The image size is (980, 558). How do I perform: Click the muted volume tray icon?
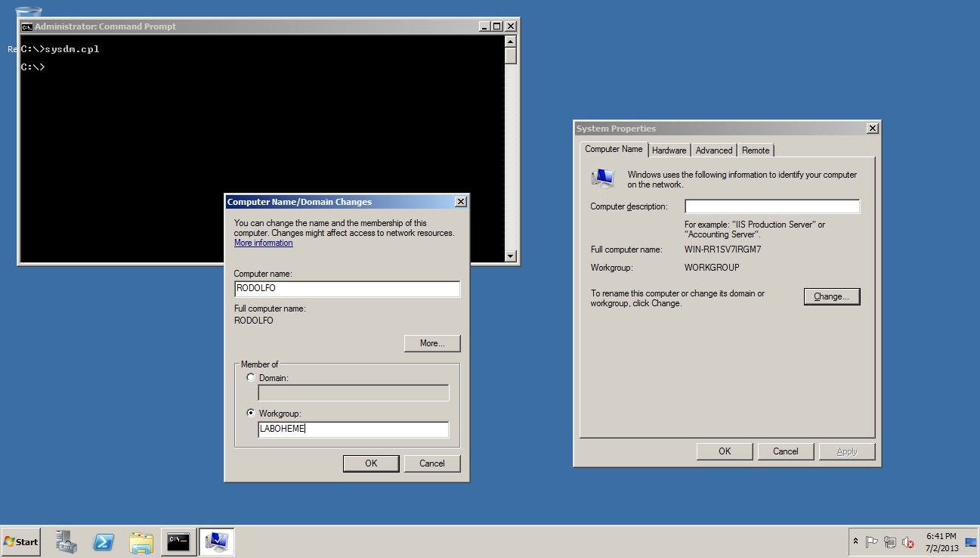(908, 542)
